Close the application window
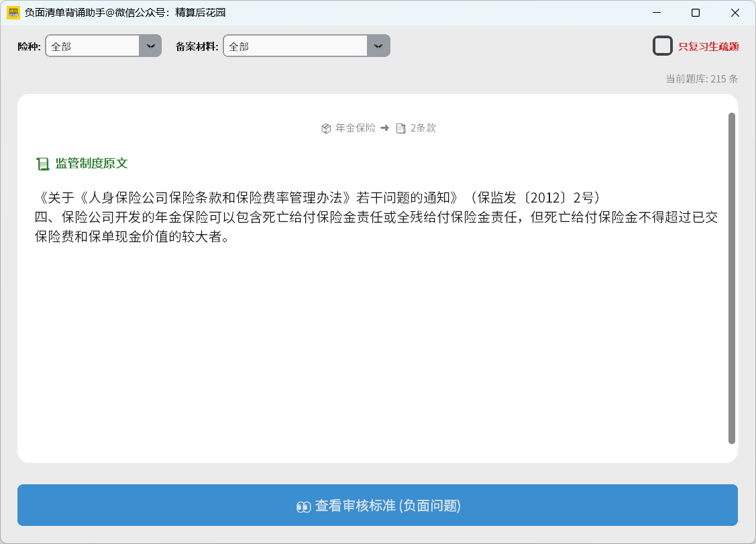Image resolution: width=756 pixels, height=544 pixels. 733,13
